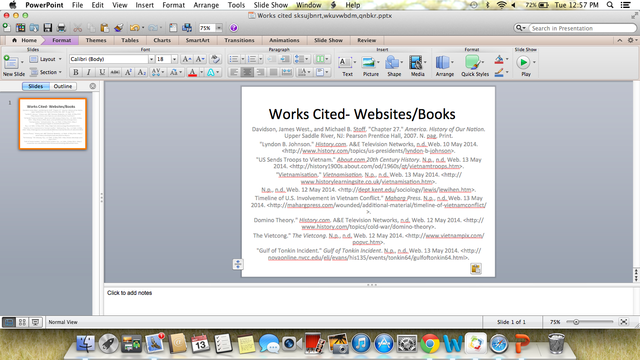This screenshot has height=360, width=640.
Task: Toggle center text alignment
Action: (x=247, y=72)
